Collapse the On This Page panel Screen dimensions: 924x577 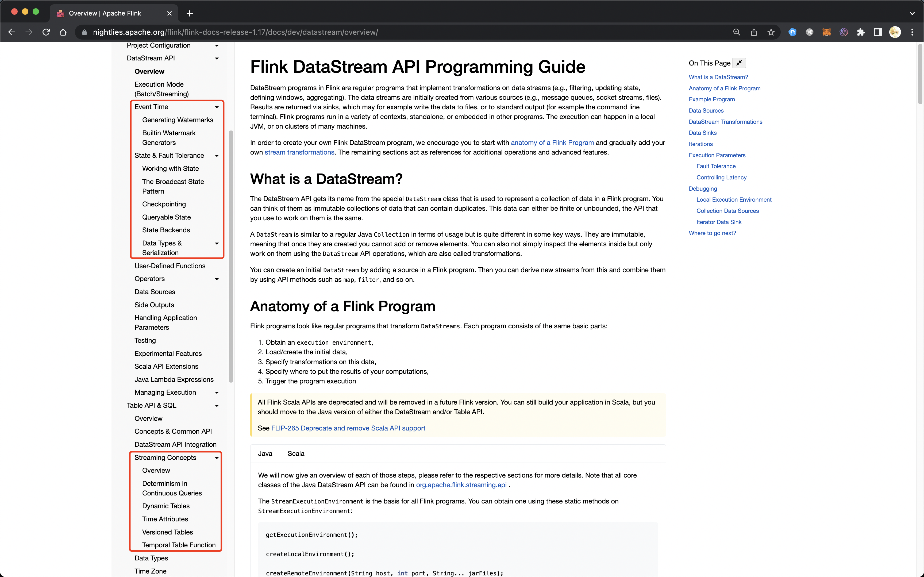coord(739,63)
